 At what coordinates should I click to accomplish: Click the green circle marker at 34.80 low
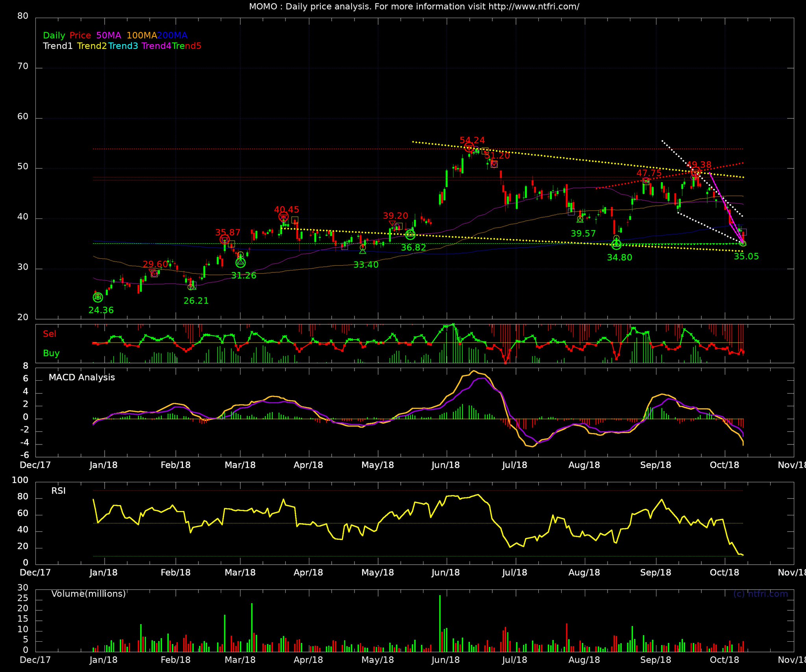pos(616,244)
